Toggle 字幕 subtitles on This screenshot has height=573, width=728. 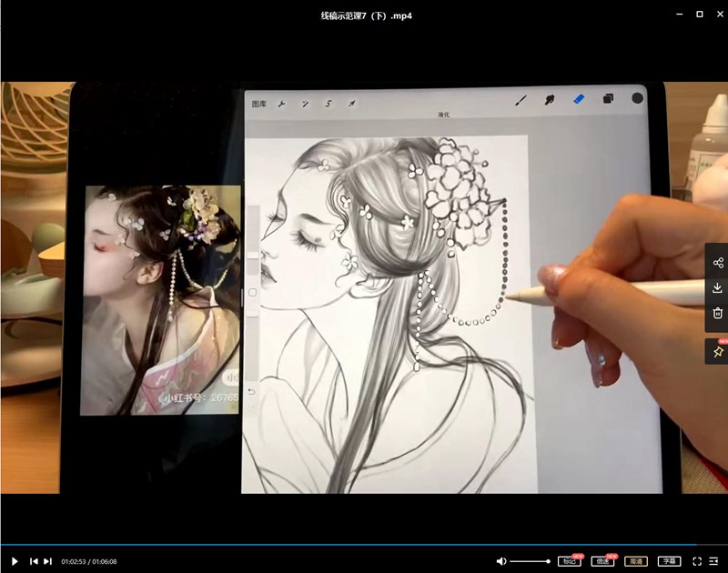coord(670,561)
